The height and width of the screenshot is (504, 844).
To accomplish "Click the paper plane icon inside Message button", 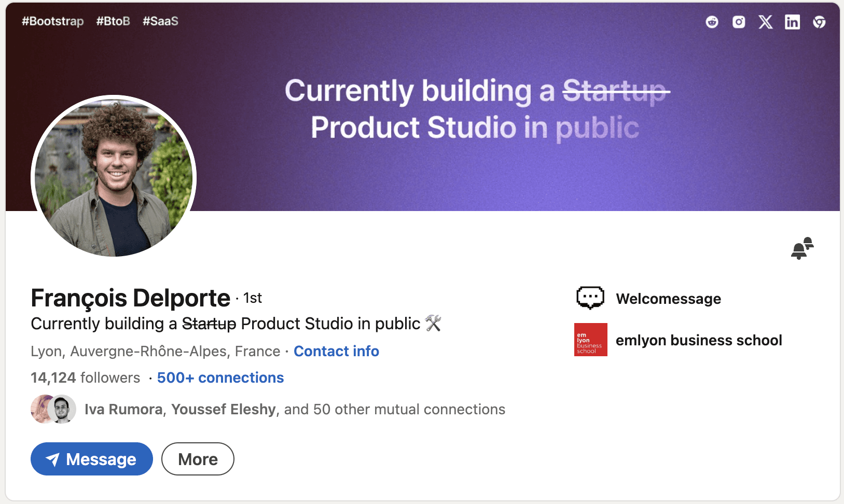I will tap(53, 458).
